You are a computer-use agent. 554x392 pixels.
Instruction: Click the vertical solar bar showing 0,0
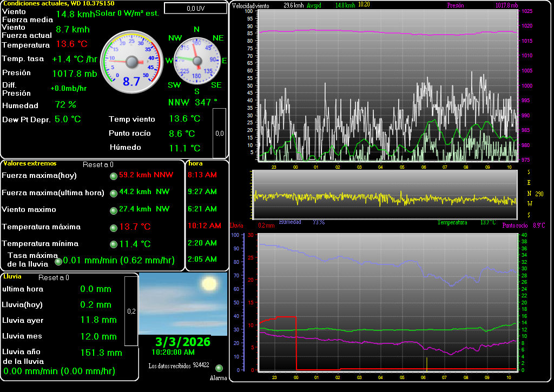pos(219,133)
